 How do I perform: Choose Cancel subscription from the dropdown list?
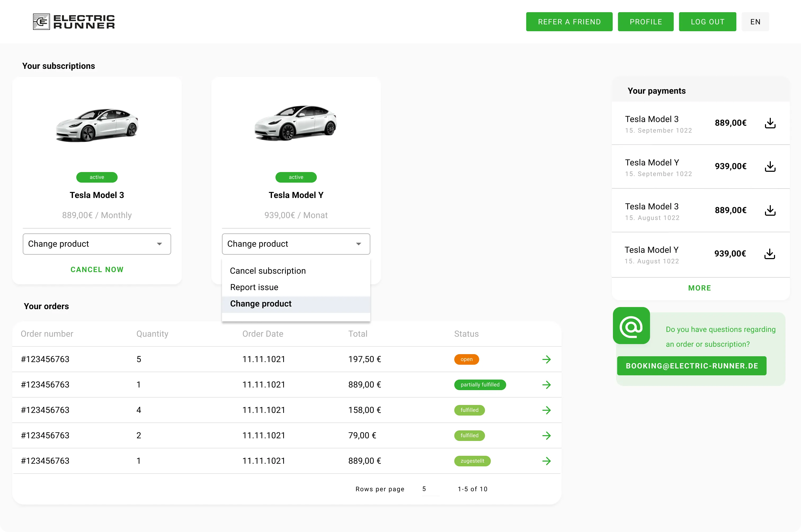296,271
